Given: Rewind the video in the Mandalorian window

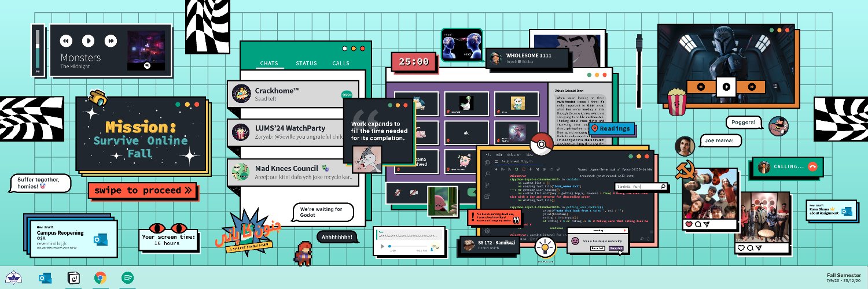Looking at the screenshot, I should [x=700, y=86].
